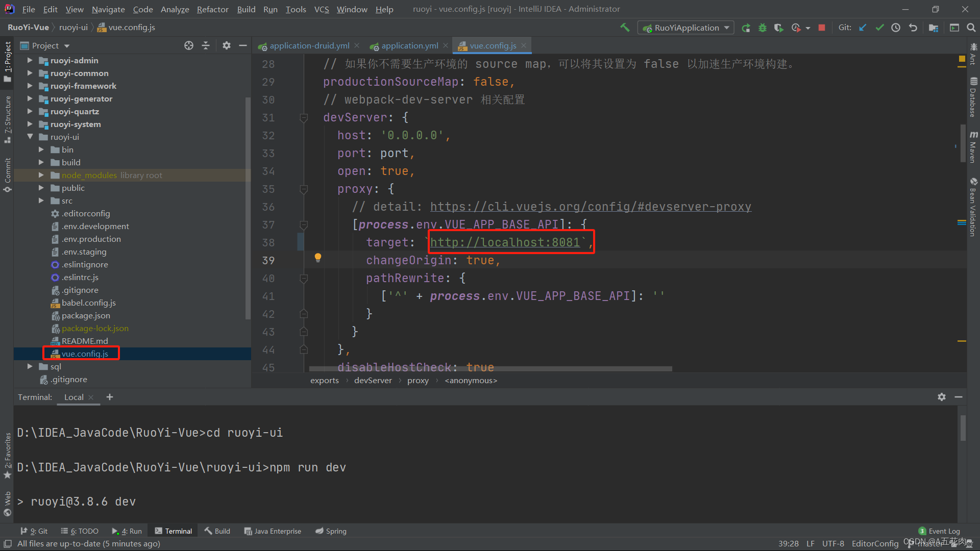Open the Java Enterprise tool window
Image resolution: width=980 pixels, height=551 pixels.
[x=273, y=531]
